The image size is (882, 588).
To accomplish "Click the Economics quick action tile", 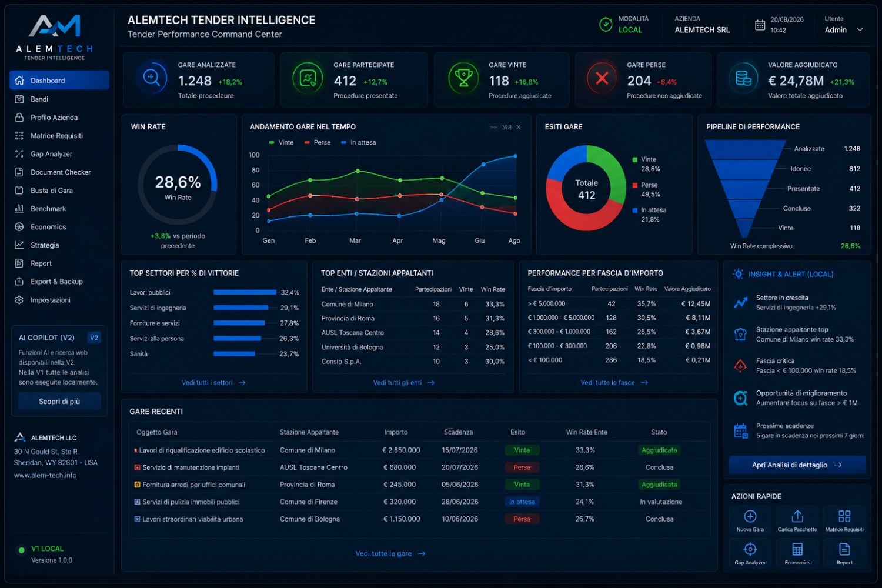I will (797, 553).
